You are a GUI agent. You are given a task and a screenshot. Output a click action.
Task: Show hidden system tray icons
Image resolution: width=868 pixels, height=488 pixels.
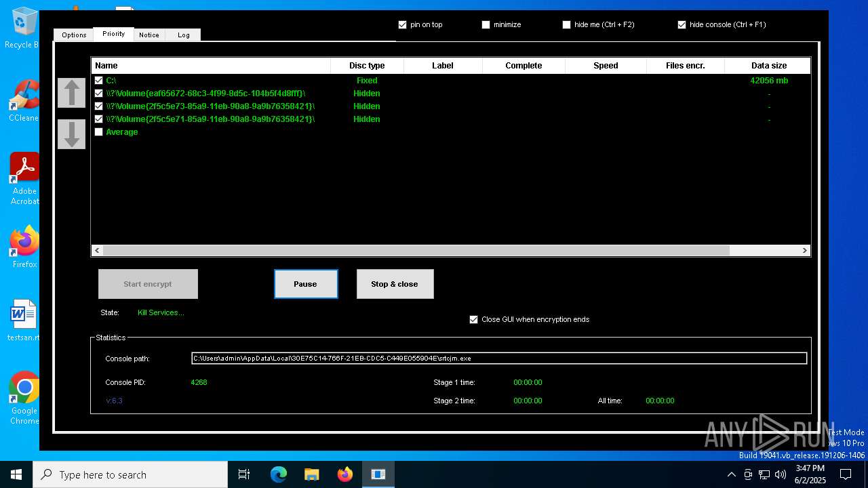point(731,474)
